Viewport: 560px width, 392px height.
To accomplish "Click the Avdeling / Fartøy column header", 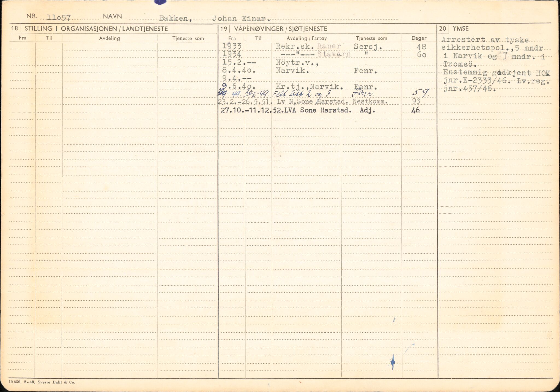I will tap(307, 38).
